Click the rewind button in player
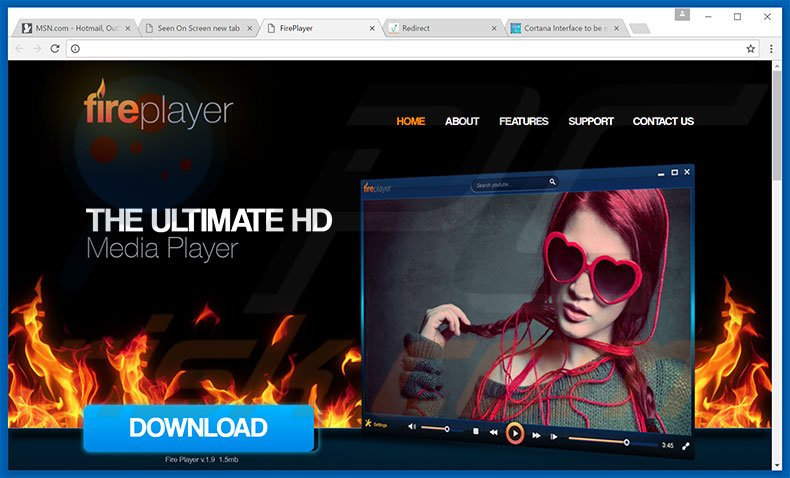This screenshot has width=790, height=478. click(x=494, y=432)
